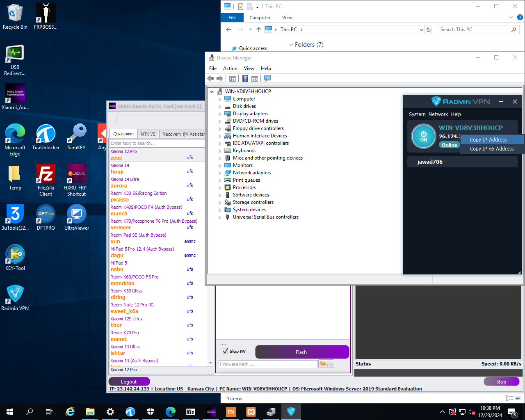This screenshot has height=420, width=525.
Task: Open XAMPP from the taskbar
Action: tap(251, 411)
